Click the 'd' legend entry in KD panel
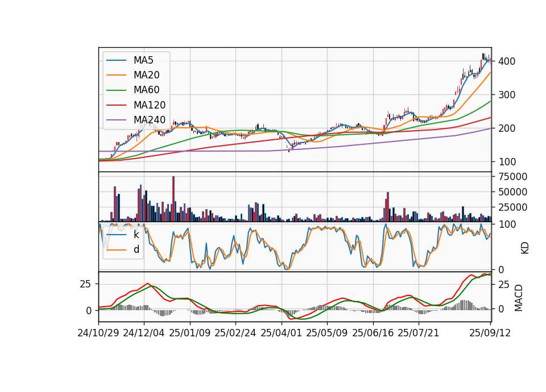Viewport: 546px width, 392px height. (136, 250)
